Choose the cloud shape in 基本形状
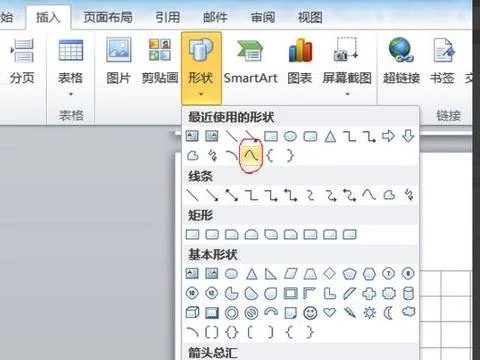 click(x=409, y=312)
